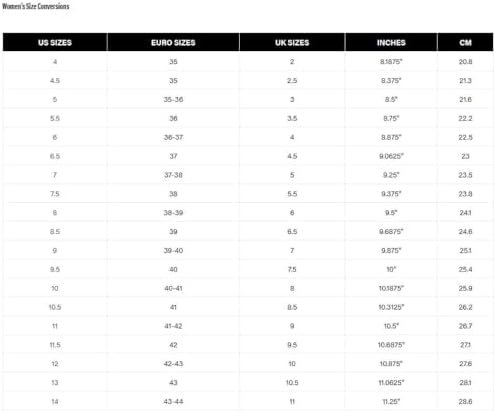Select the US size 9.5 cell
This screenshot has width=494, height=413.
(55, 269)
